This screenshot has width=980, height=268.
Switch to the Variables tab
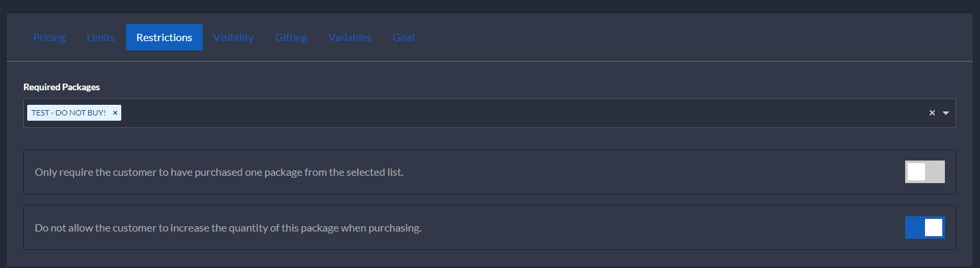coord(350,37)
